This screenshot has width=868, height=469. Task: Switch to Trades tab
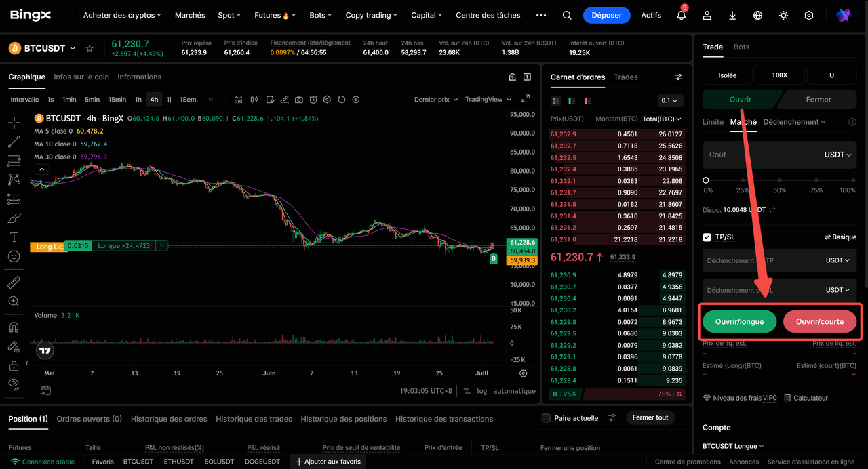click(x=626, y=77)
